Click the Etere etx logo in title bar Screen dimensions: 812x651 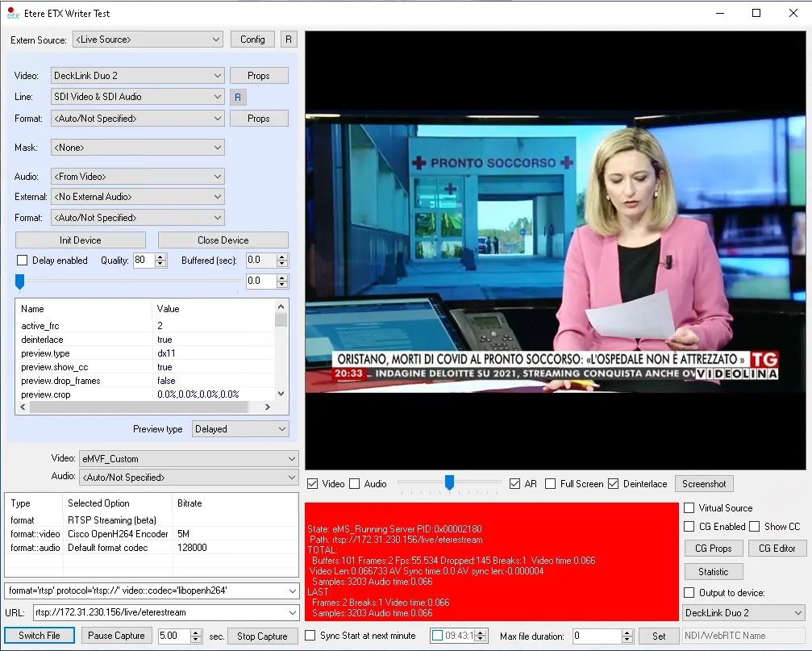(x=13, y=13)
